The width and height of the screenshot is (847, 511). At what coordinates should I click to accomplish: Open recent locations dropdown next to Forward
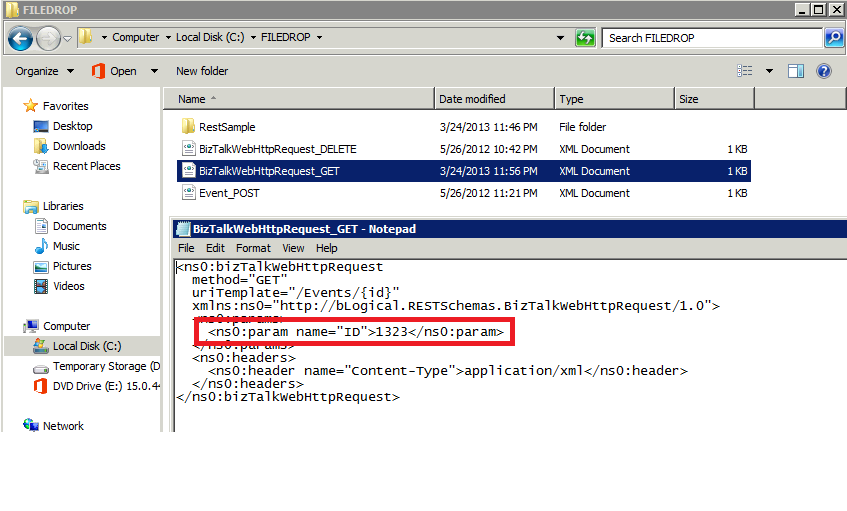pos(68,38)
